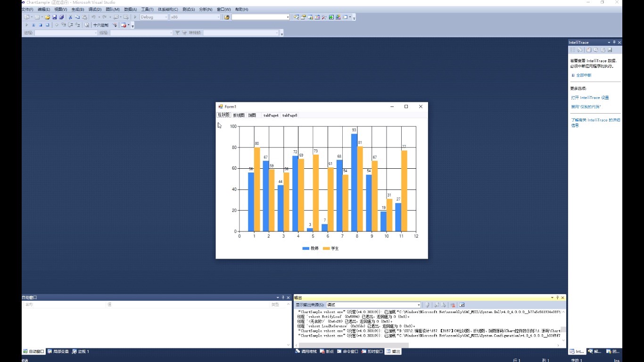Viewport: 644px width, 362px height.
Task: Click the 全部中断 break all link
Action: (584, 75)
